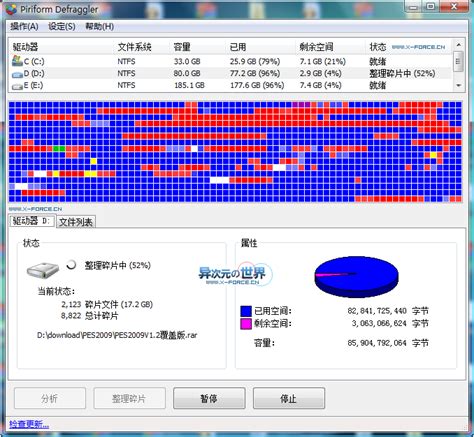Click the hard disk icon in status panel
This screenshot has width=474, height=437.
click(x=43, y=269)
